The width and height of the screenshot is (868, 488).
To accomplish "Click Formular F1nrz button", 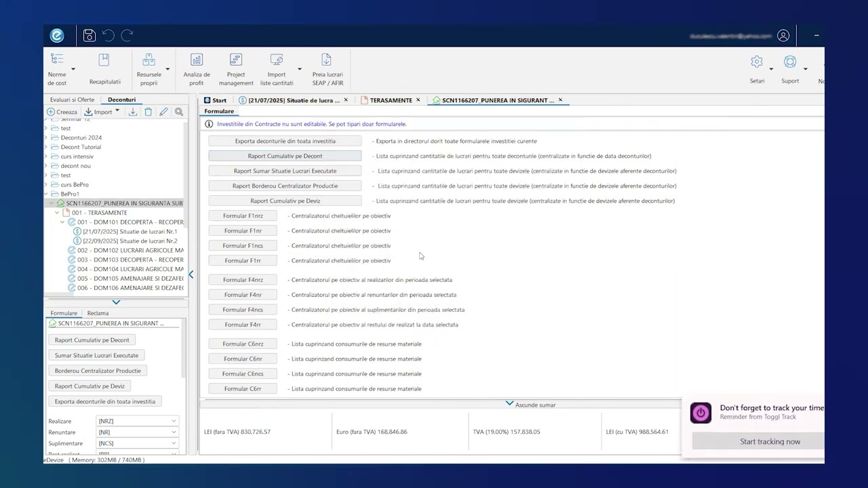I will [243, 216].
